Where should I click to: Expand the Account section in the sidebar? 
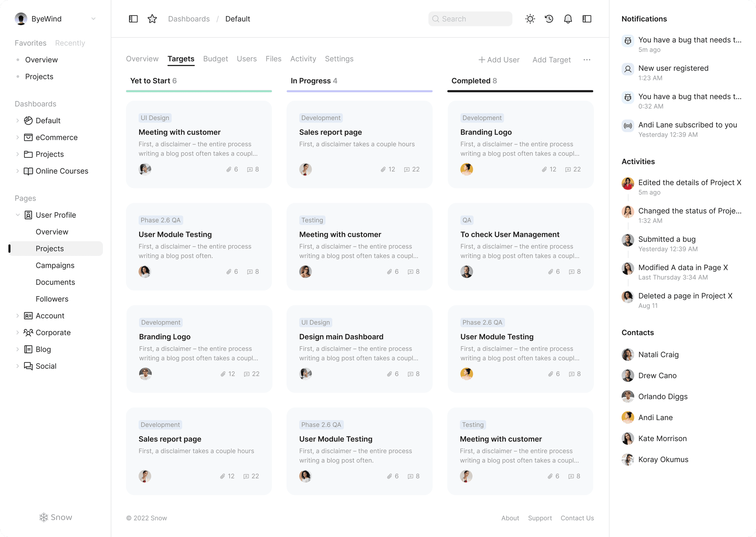point(17,315)
